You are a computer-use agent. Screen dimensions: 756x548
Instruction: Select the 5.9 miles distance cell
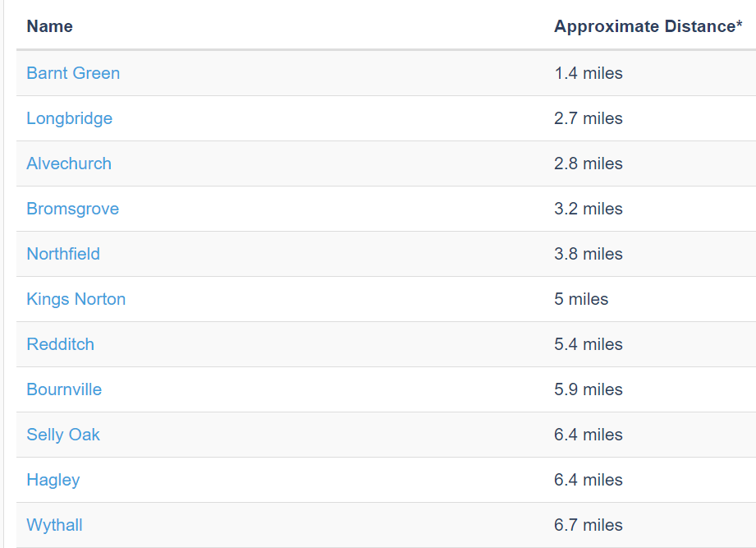click(588, 389)
